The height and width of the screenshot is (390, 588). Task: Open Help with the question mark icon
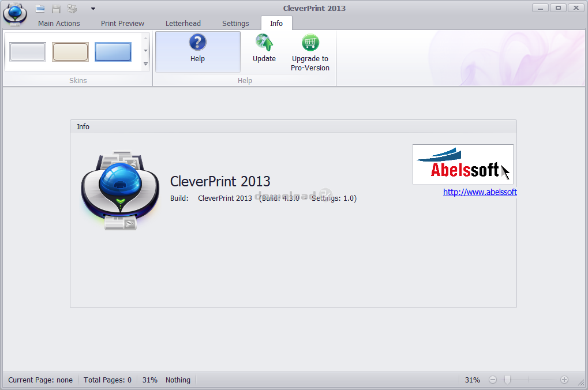pos(197,51)
